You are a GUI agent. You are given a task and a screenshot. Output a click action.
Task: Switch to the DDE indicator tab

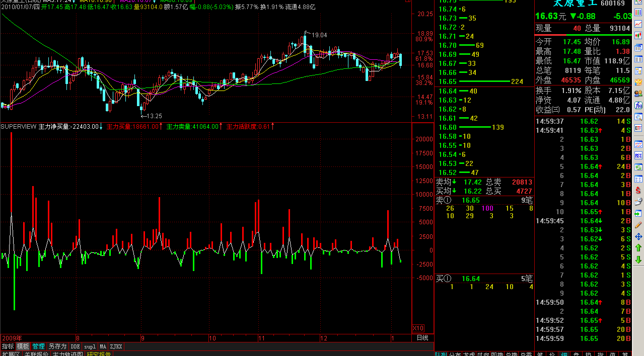click(x=75, y=346)
